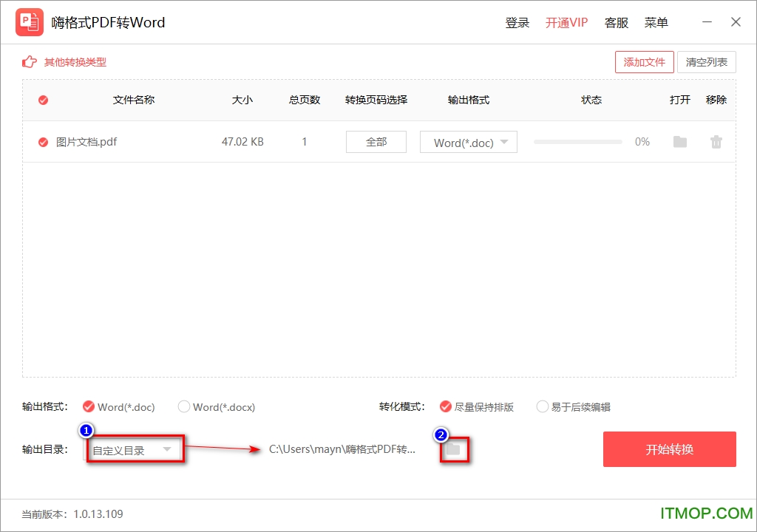Delete 图片文档.pdf using the trash icon

tap(716, 142)
